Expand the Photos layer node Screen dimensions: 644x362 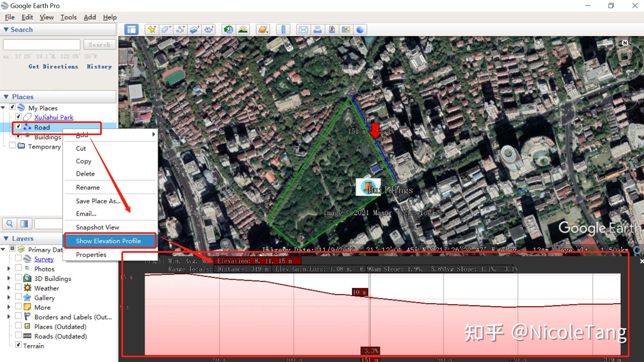pos(9,269)
